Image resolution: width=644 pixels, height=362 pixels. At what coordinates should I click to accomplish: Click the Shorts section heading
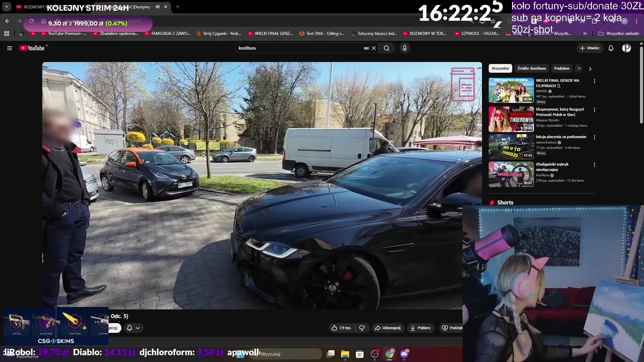pyautogui.click(x=505, y=203)
